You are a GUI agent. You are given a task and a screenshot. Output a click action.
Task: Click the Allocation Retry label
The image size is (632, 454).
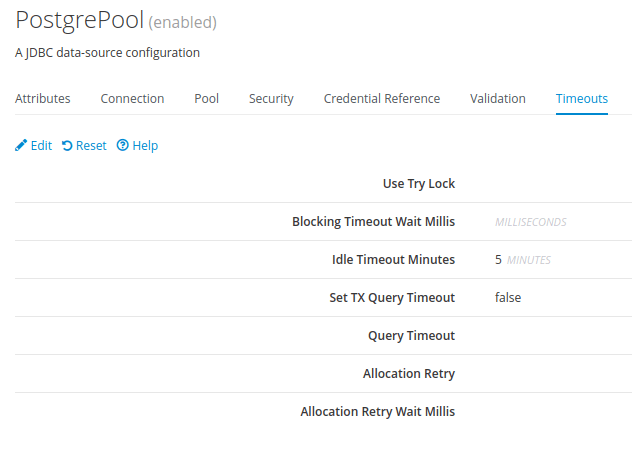409,373
